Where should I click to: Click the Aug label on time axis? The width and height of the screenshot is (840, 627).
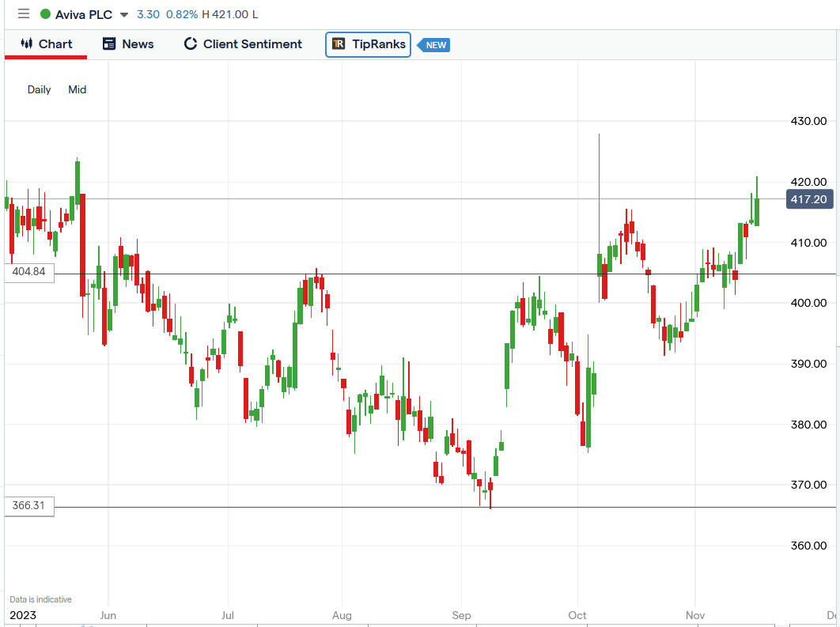[342, 615]
